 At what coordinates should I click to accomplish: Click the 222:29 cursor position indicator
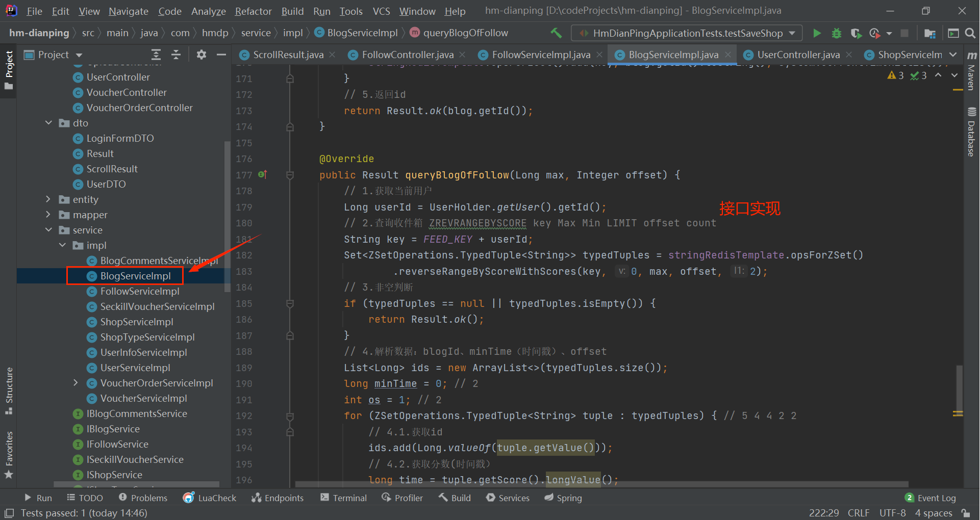coord(824,513)
